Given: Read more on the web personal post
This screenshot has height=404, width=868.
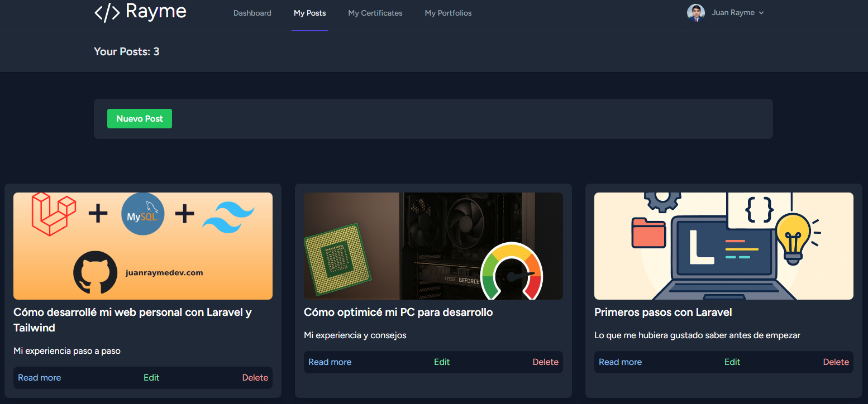Looking at the screenshot, I should tap(40, 378).
